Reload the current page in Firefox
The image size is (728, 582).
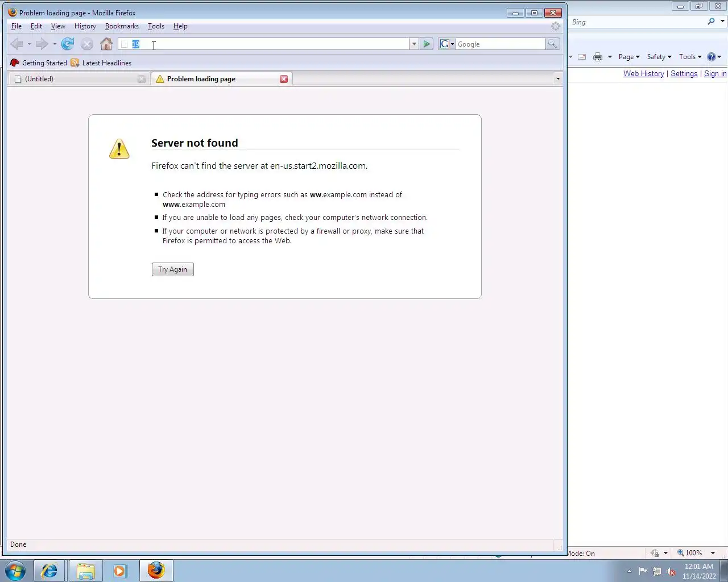68,44
